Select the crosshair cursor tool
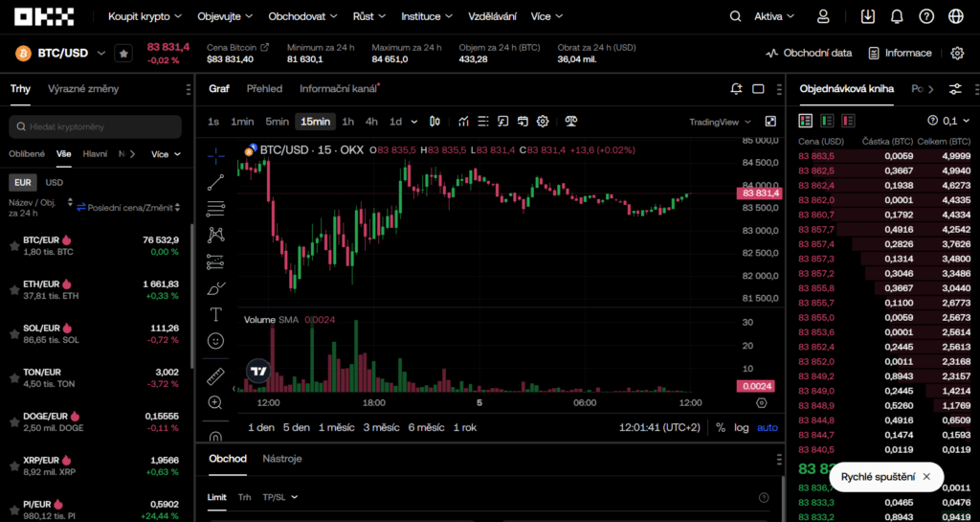The height and width of the screenshot is (522, 980). [215, 156]
